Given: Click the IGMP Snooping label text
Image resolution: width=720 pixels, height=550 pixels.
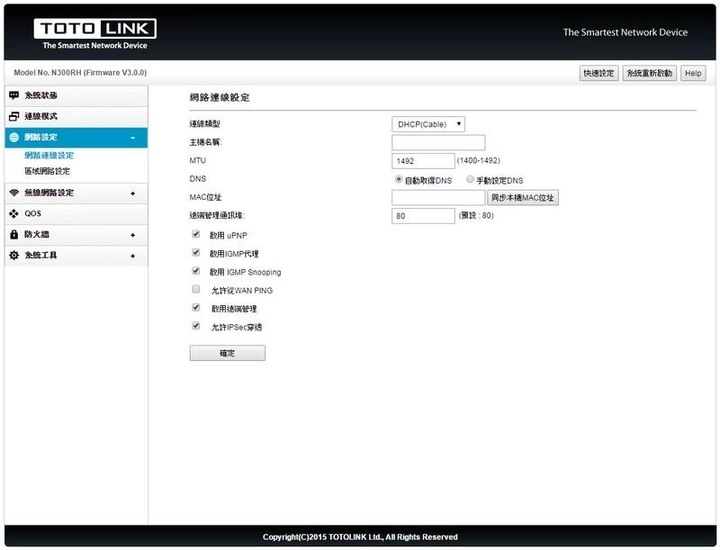Looking at the screenshot, I should [245, 272].
